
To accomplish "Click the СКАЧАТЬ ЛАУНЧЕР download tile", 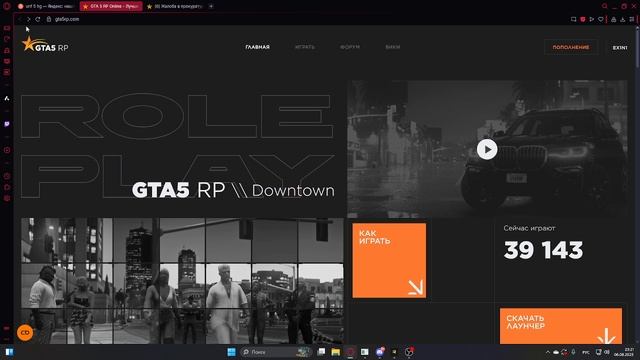I will (x=561, y=326).
